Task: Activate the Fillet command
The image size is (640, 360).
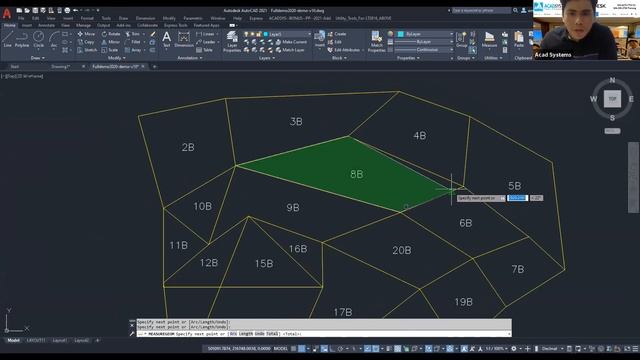Action: pos(133,42)
